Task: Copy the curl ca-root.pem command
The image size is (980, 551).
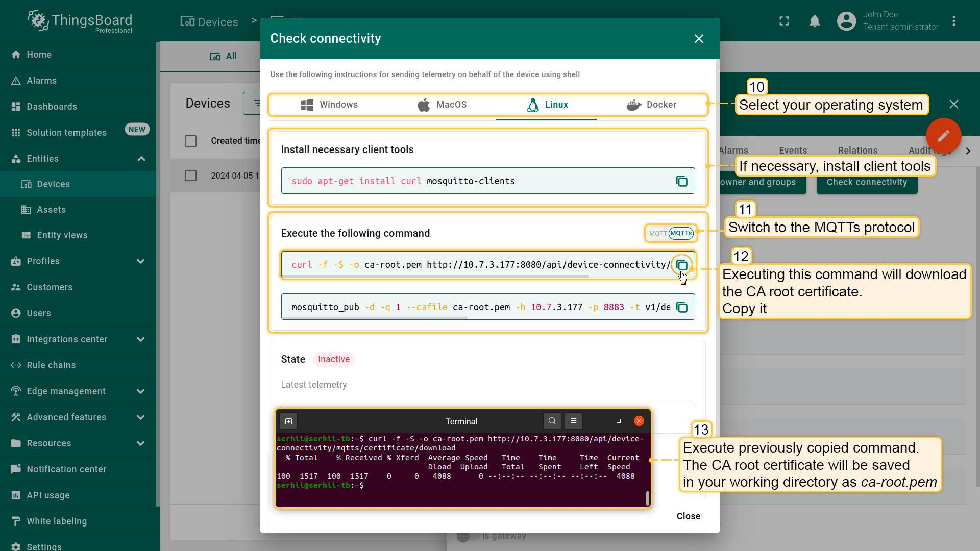Action: pos(681,265)
